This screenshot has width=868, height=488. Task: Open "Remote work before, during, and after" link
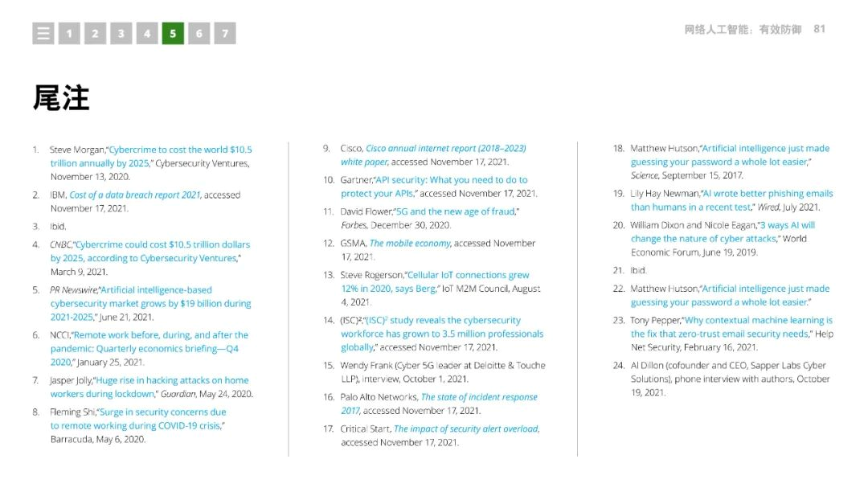[x=161, y=335]
